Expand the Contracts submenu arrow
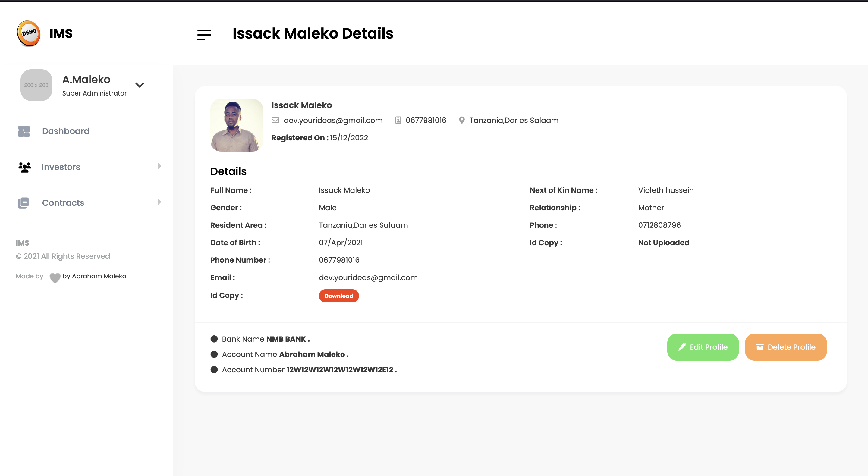Screen dimensions: 868x476 pos(159,202)
